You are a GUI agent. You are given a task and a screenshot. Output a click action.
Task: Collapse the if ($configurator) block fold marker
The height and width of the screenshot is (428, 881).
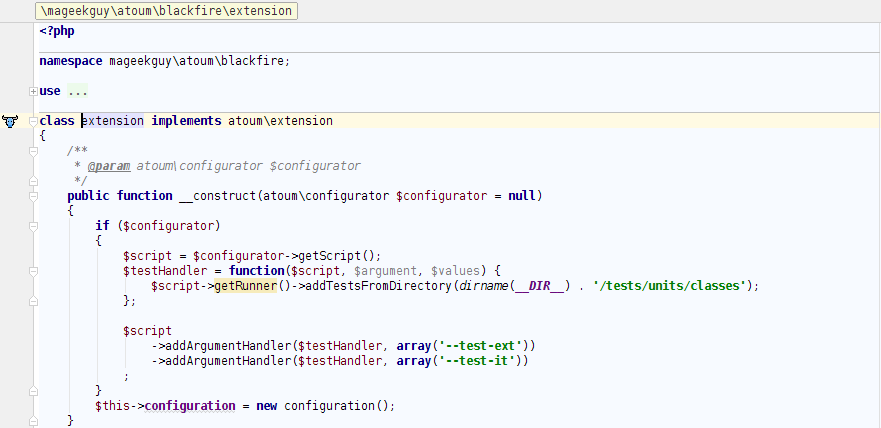[x=33, y=226]
